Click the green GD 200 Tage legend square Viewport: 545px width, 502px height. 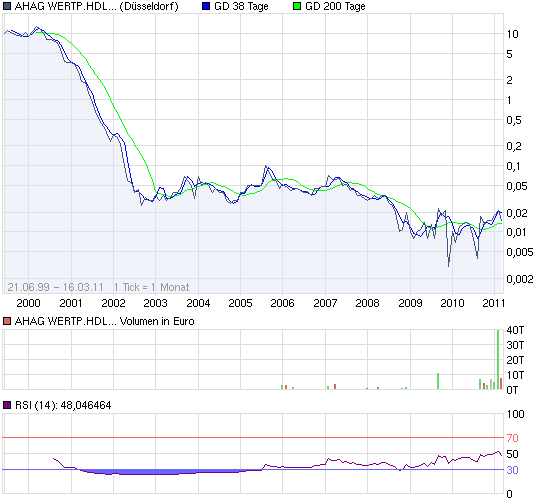tap(297, 6)
